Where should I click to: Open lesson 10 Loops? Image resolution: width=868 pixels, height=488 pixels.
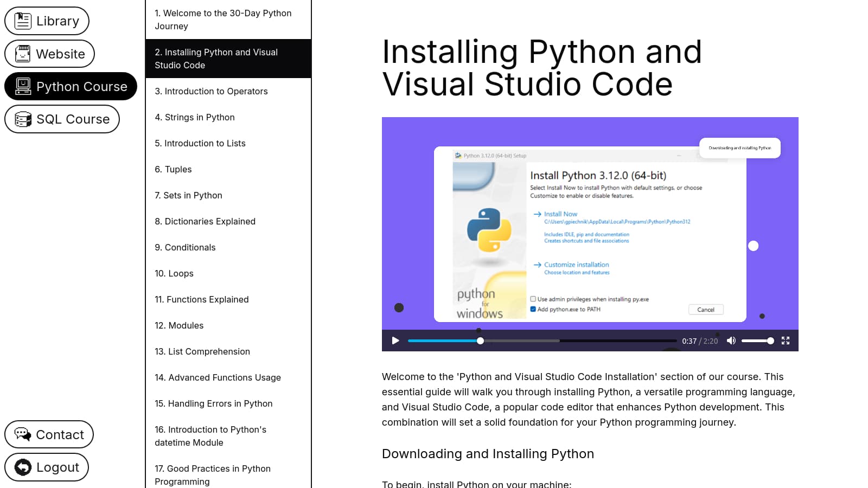pyautogui.click(x=228, y=273)
